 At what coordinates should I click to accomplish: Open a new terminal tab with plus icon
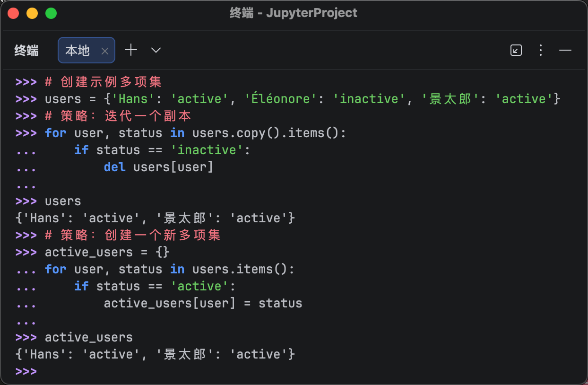[131, 50]
